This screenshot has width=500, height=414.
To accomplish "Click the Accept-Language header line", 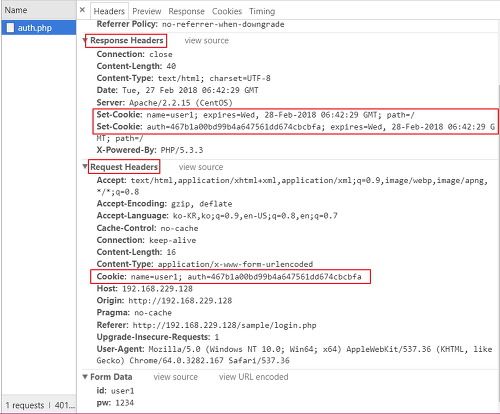I will [x=217, y=216].
